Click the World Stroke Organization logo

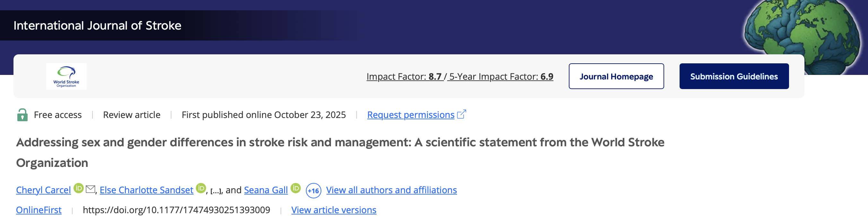(66, 76)
